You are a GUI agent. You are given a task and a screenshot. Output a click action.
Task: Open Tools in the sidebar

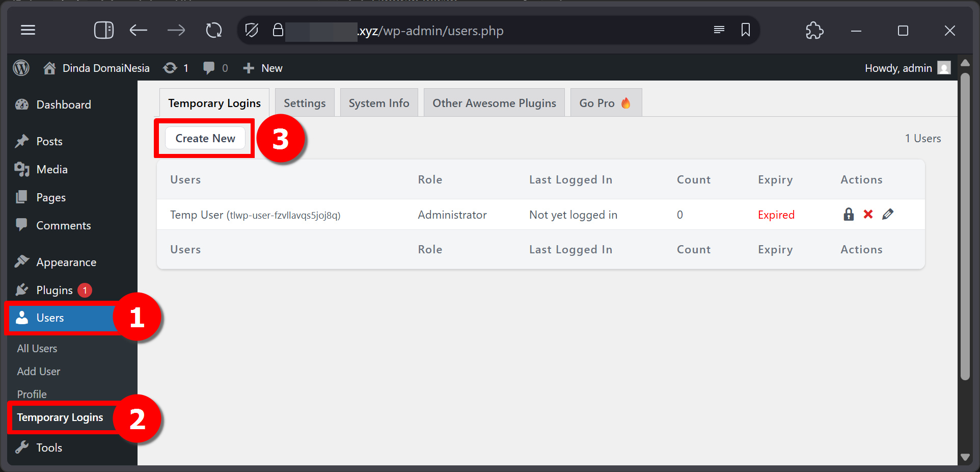(49, 448)
